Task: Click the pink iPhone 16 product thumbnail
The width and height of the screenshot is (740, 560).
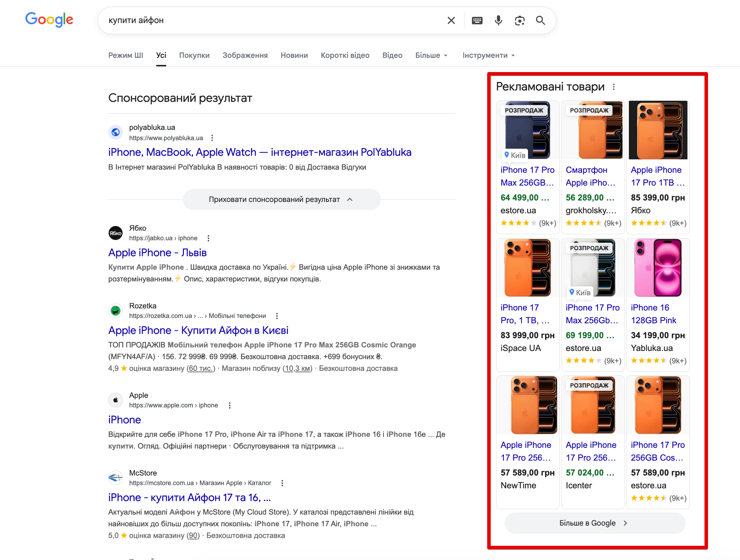Action: click(x=658, y=268)
